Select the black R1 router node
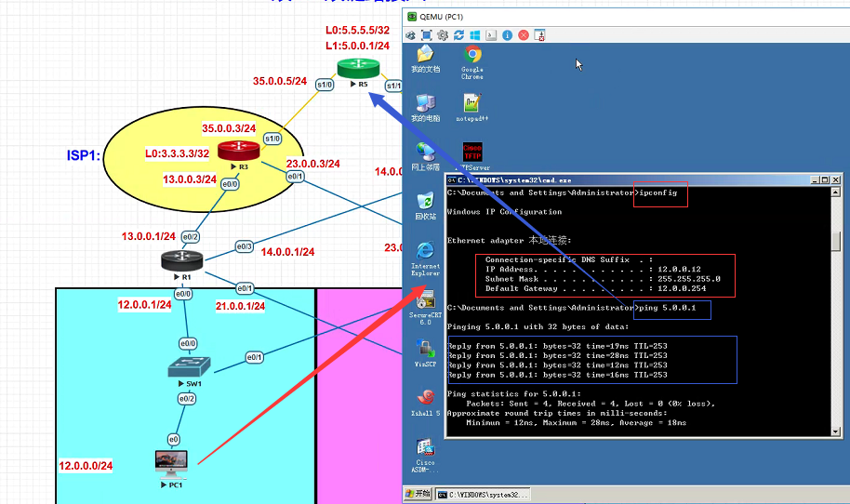This screenshot has width=850, height=504. click(182, 260)
